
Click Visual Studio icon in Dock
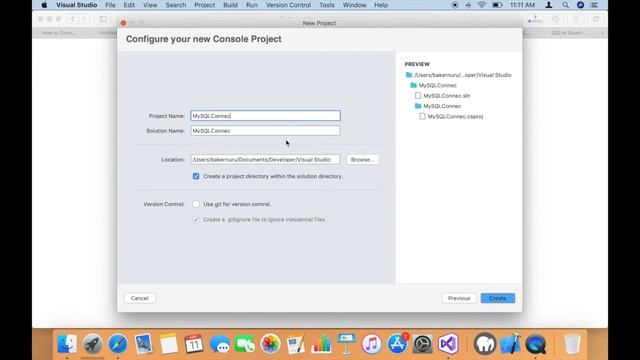(x=448, y=344)
